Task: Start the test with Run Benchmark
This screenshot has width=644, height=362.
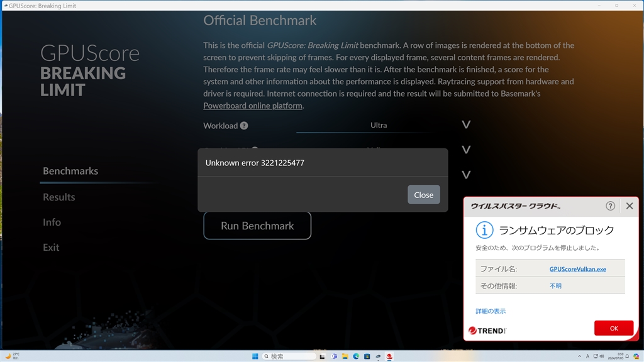Action: [x=257, y=226]
